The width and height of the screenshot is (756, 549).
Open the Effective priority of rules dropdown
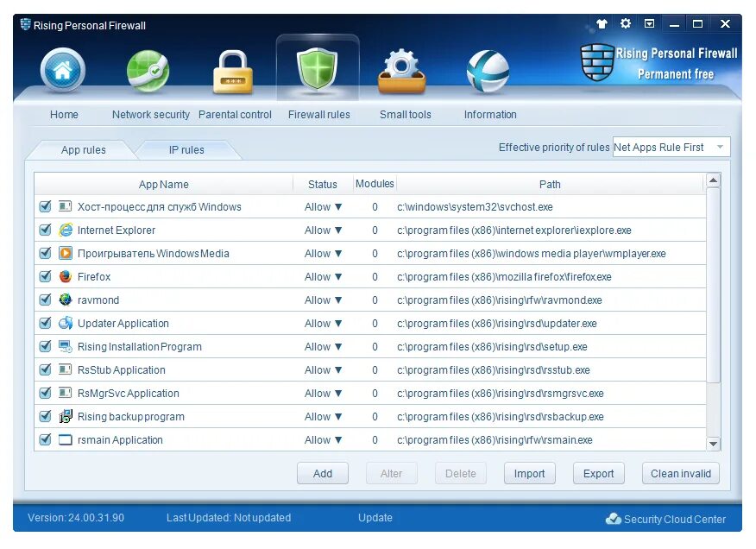click(671, 147)
